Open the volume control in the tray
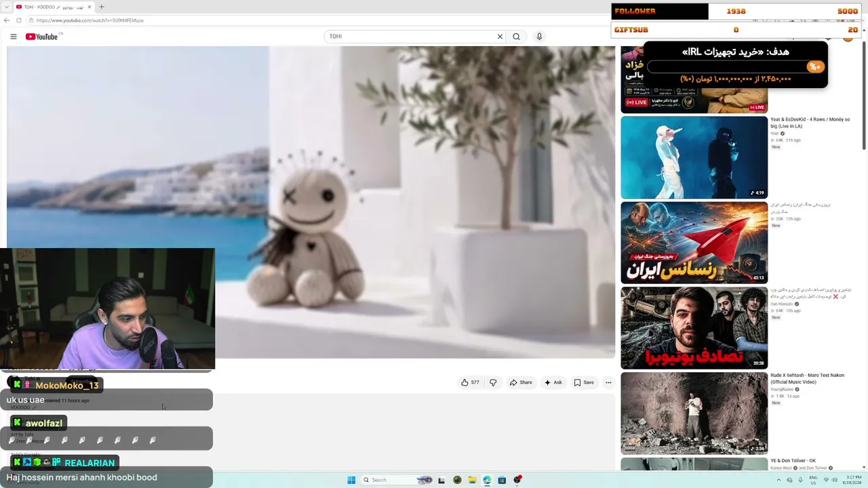The height and width of the screenshot is (488, 868). coord(835,480)
